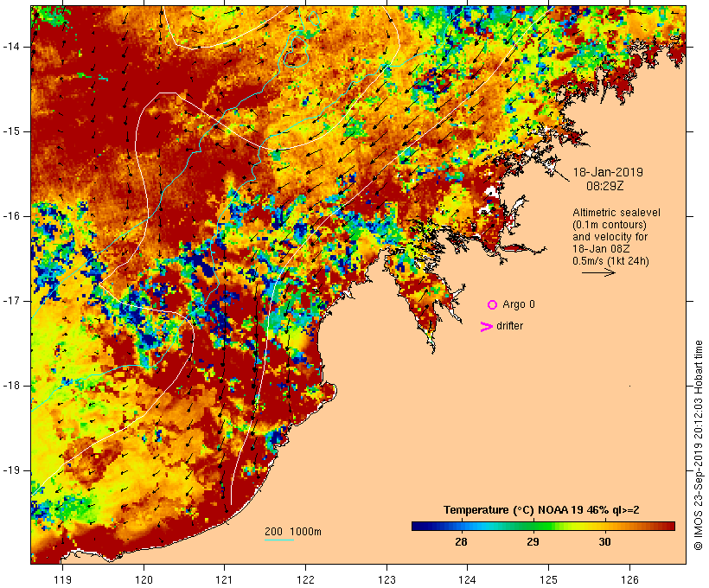Click the '120' longitude axis label
The width and height of the screenshot is (709, 588).
tap(144, 580)
